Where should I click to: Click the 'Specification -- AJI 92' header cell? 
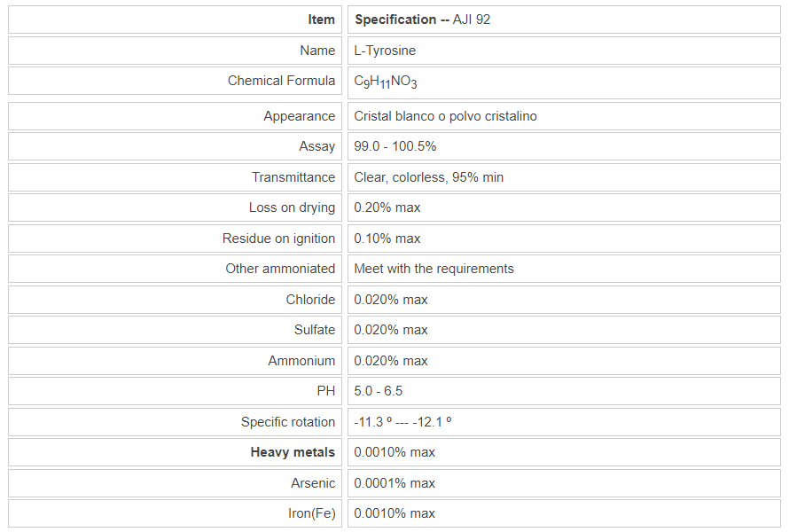tap(422, 20)
